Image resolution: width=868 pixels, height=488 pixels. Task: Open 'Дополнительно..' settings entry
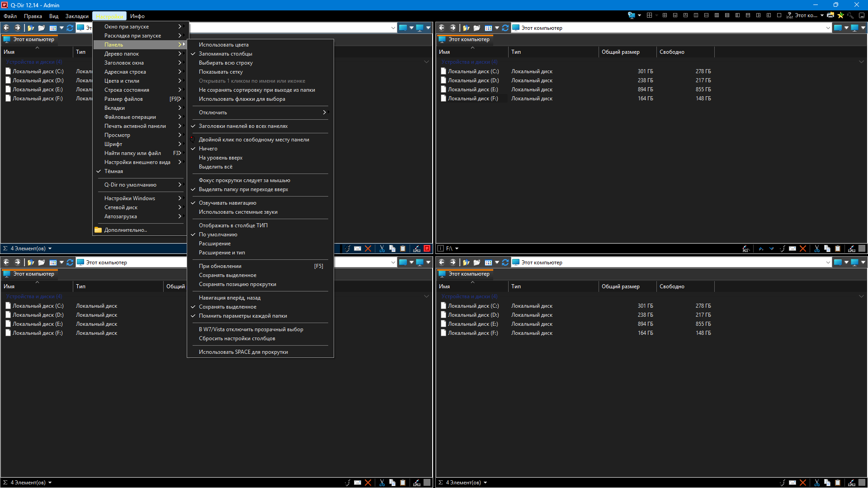[140, 230]
